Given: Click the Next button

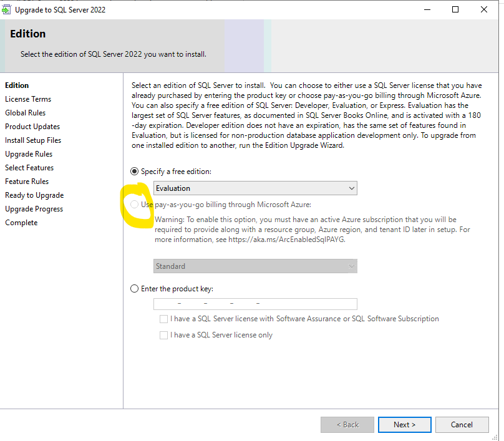Looking at the screenshot, I should [x=405, y=425].
